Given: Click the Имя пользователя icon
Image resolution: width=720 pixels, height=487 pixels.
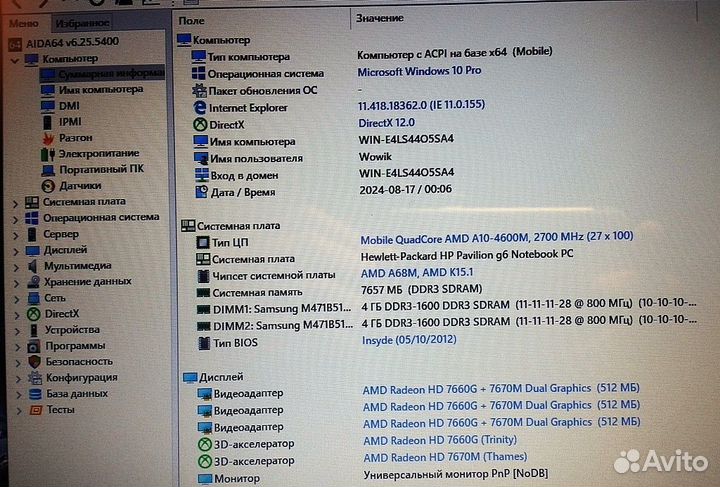Looking at the screenshot, I should tap(201, 158).
